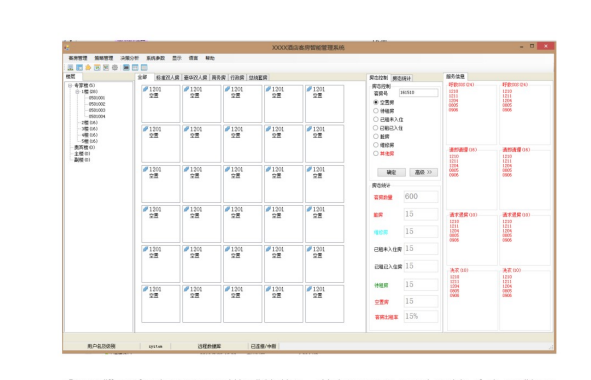Click the last icon in the toolbar
This screenshot has width=591, height=380.
coord(144,67)
